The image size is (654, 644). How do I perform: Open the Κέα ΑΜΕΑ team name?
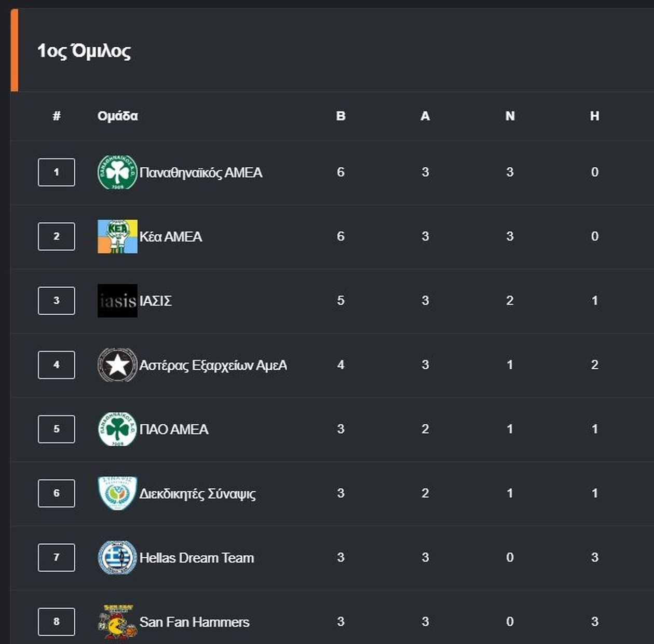(x=171, y=237)
